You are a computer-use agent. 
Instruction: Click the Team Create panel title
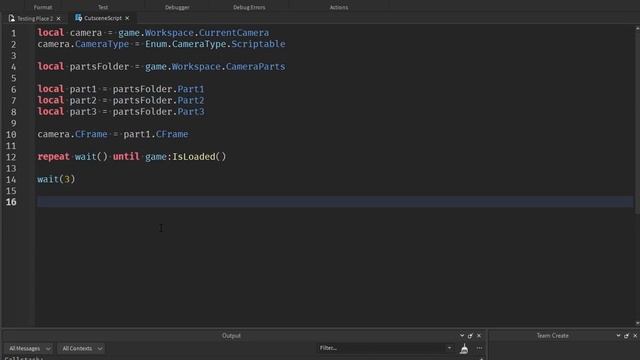tap(552, 336)
